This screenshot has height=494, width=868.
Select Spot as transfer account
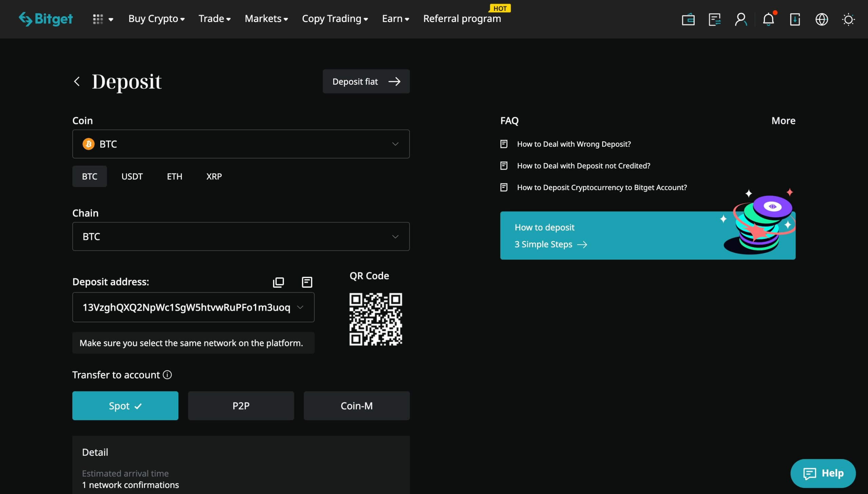point(125,406)
